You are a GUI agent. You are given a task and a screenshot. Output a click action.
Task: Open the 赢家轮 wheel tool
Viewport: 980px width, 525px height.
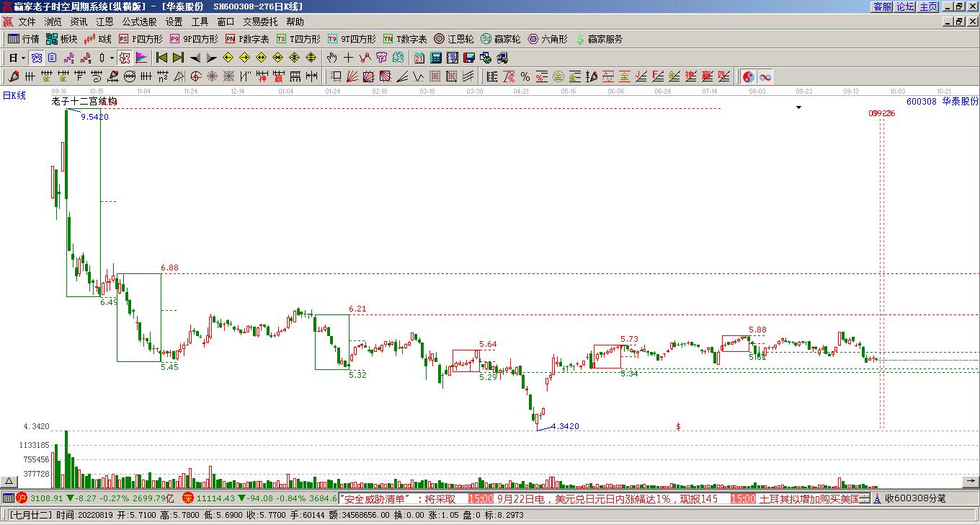pos(501,39)
